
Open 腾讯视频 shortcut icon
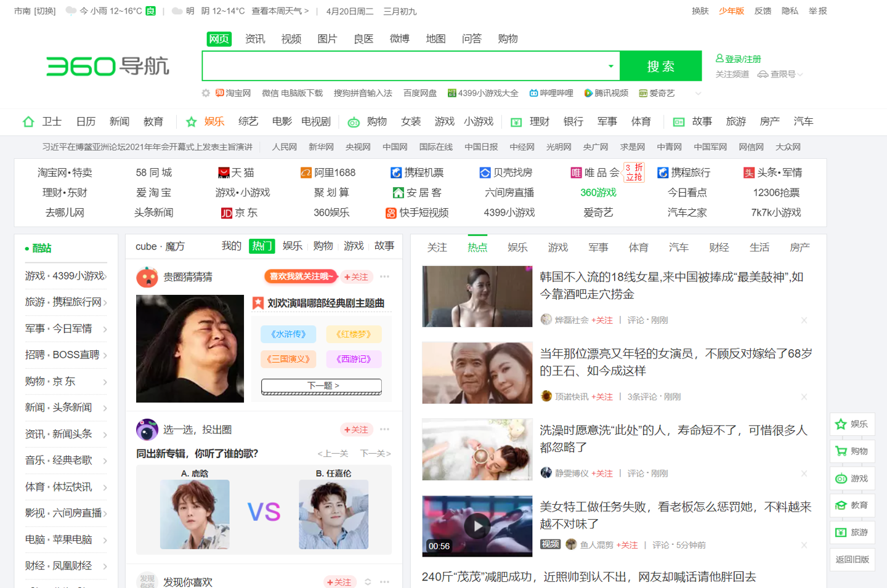click(588, 93)
